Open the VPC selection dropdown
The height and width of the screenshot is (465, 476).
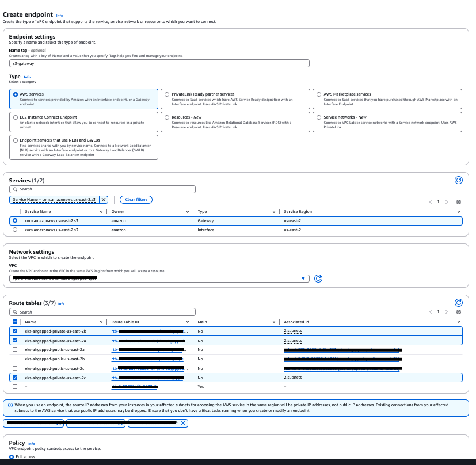[x=303, y=279]
